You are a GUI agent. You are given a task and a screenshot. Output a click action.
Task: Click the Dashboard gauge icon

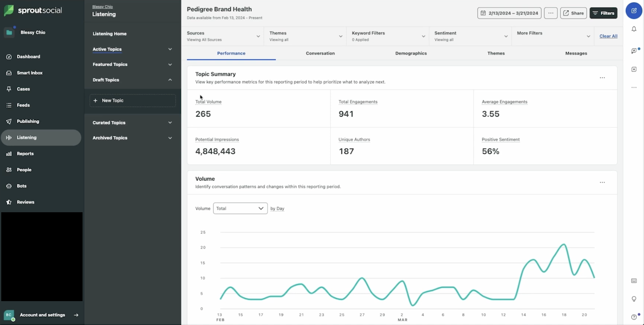pyautogui.click(x=9, y=57)
